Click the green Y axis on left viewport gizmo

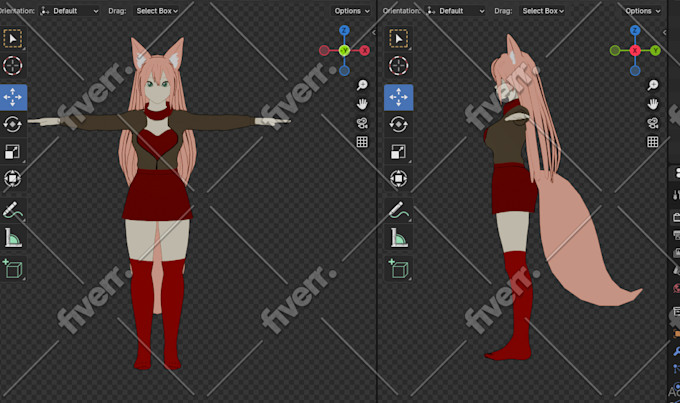pyautogui.click(x=344, y=51)
